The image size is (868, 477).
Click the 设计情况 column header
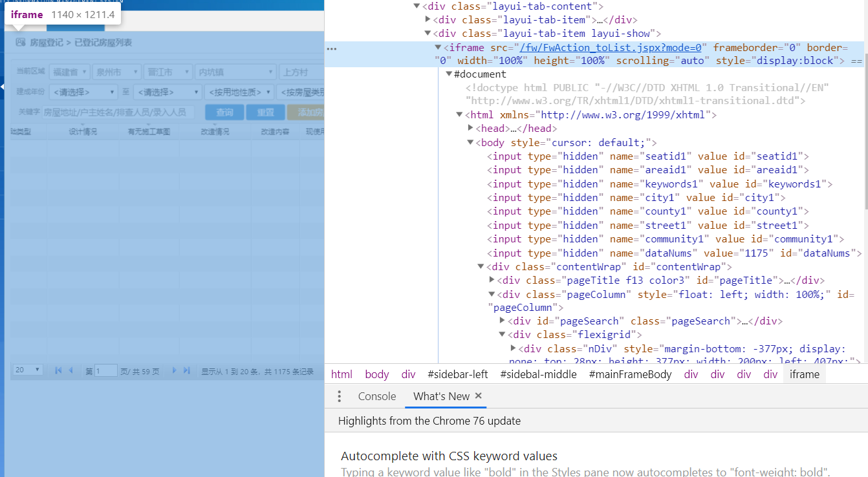83,131
